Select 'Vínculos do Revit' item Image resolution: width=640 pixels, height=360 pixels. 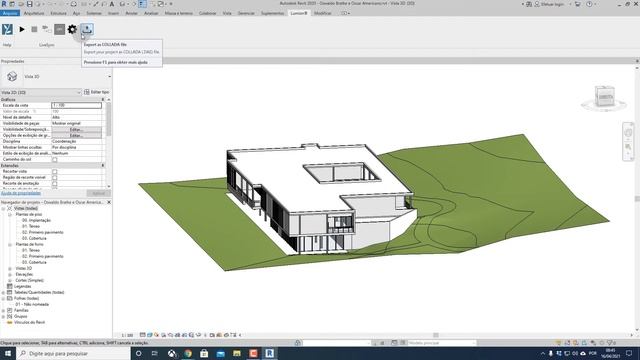click(x=29, y=322)
